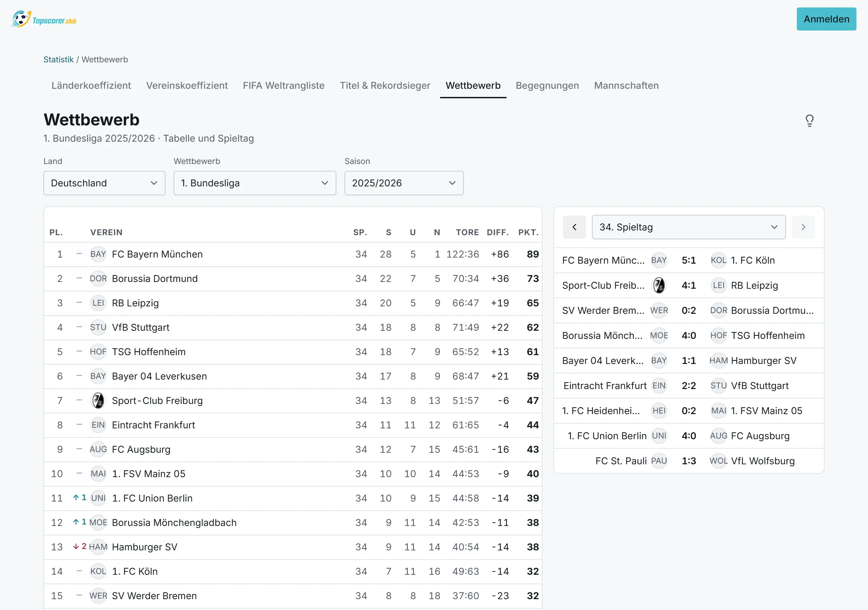
Task: Click PAU badge in the matchday fixtures
Action: click(659, 461)
